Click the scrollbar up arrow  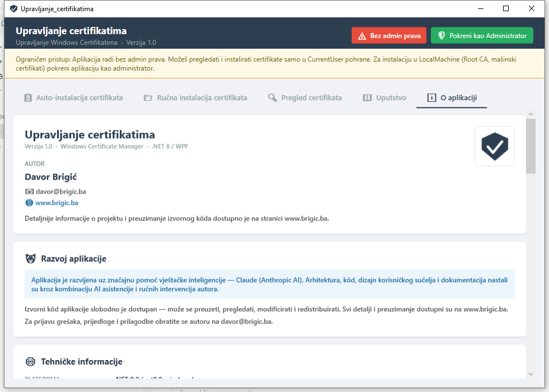(x=531, y=114)
